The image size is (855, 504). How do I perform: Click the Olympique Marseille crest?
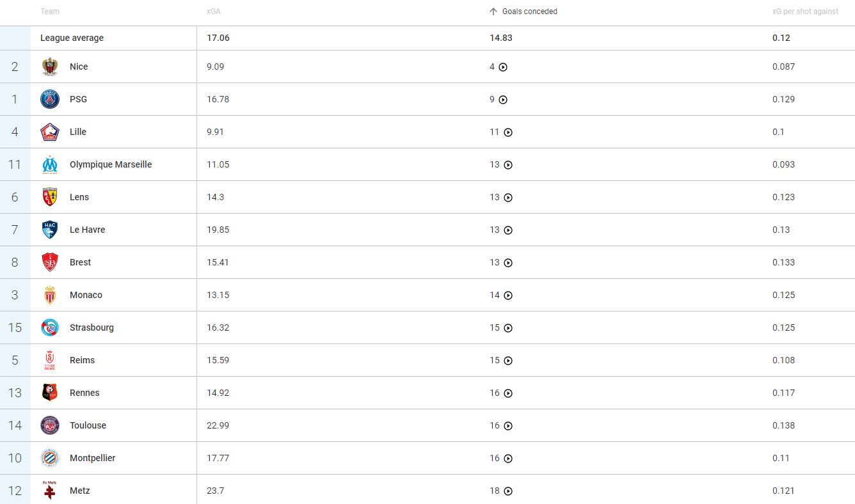coord(50,164)
